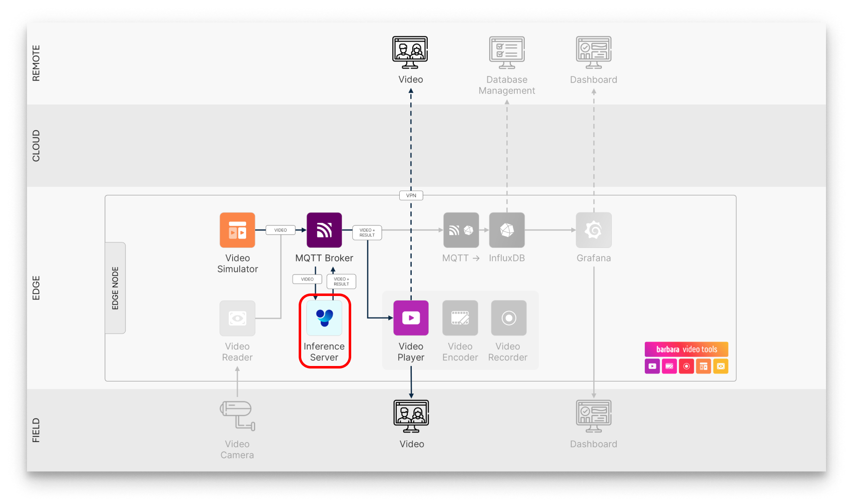Select the EDGE NODE sidebar tab
Image resolution: width=853 pixels, height=504 pixels.
coord(115,288)
